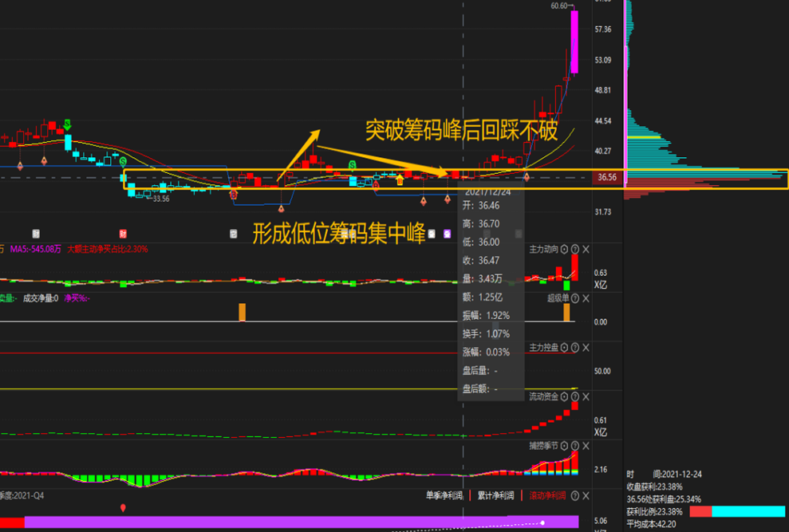Screen dimensions: 789x532
Task: Open the 捕捞季节 indicator name label
Action: pyautogui.click(x=543, y=446)
